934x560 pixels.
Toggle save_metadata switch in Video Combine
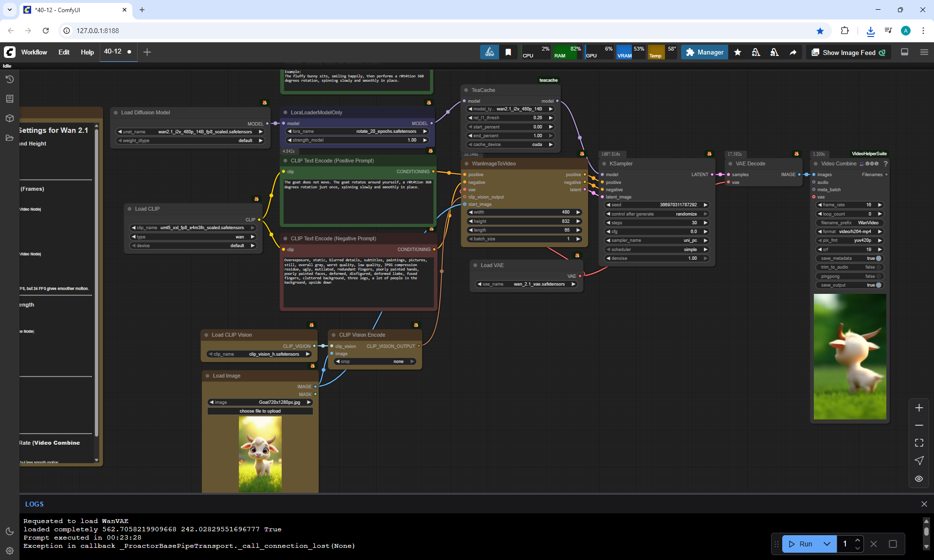[x=878, y=258]
